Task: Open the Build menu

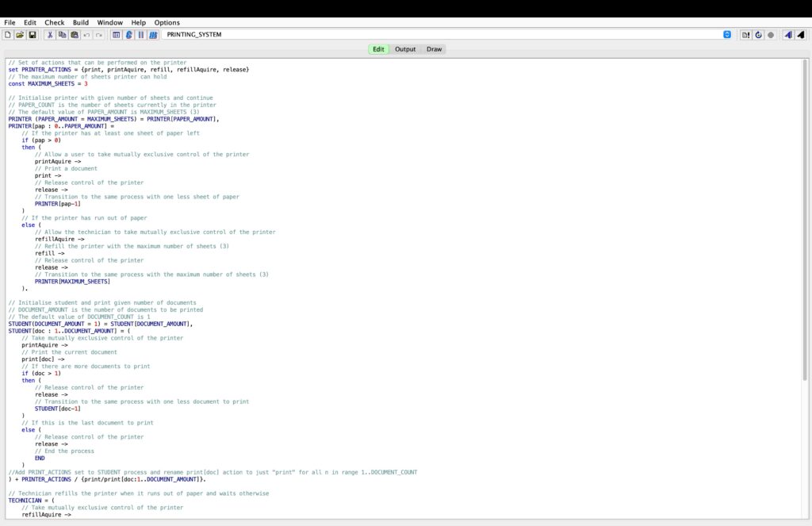Action: (x=81, y=22)
